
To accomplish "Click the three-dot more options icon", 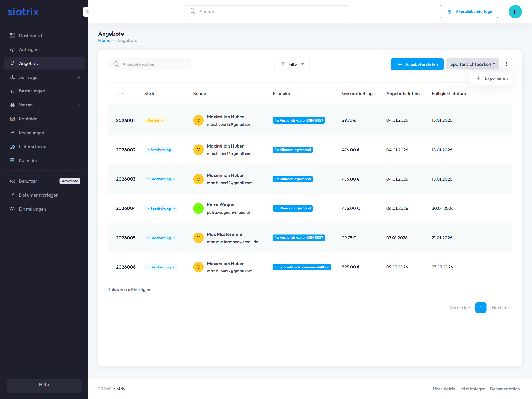I will (506, 64).
